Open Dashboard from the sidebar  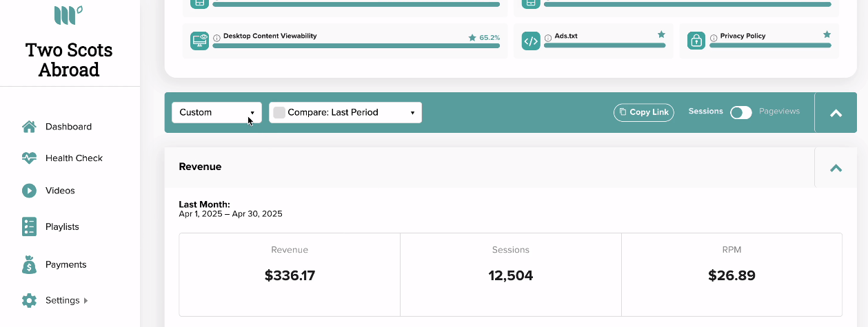click(x=68, y=127)
